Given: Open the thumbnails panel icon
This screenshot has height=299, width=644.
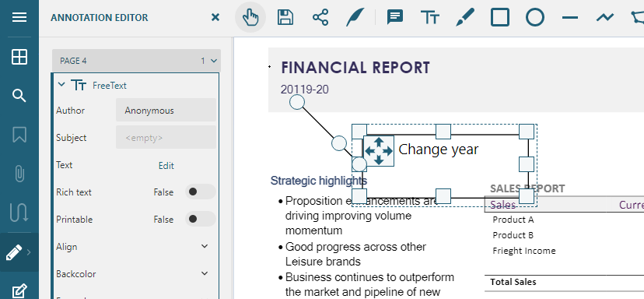Looking at the screenshot, I should [19, 57].
